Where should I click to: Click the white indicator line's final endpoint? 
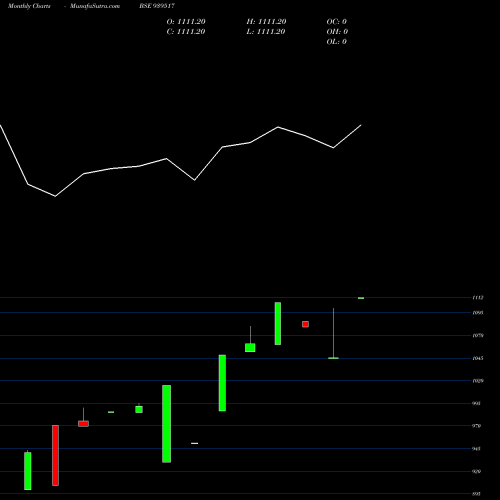361,125
